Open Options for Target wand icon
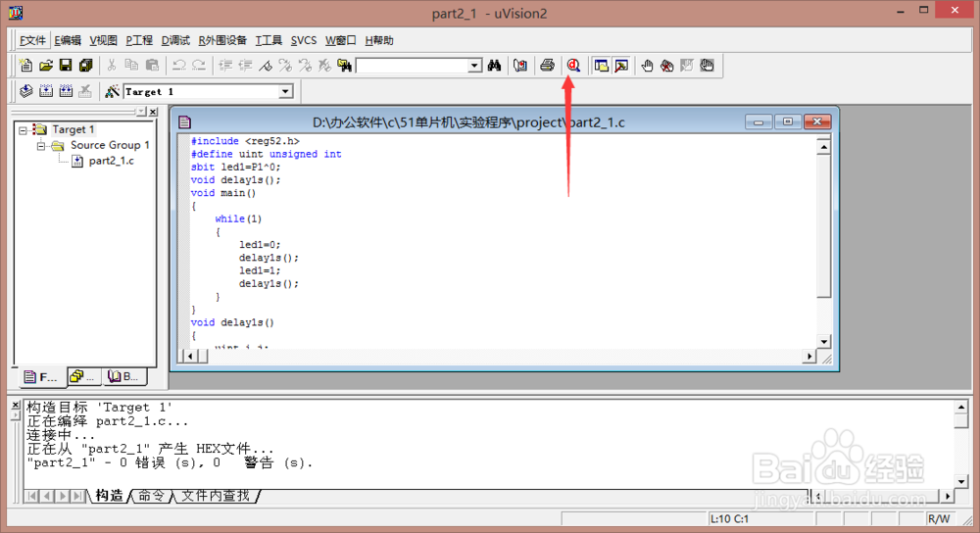This screenshot has width=980, height=533. click(x=112, y=91)
